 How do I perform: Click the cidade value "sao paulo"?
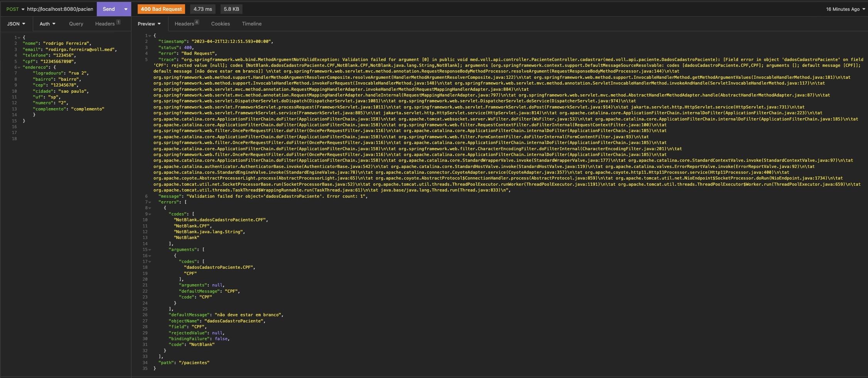pos(73,91)
